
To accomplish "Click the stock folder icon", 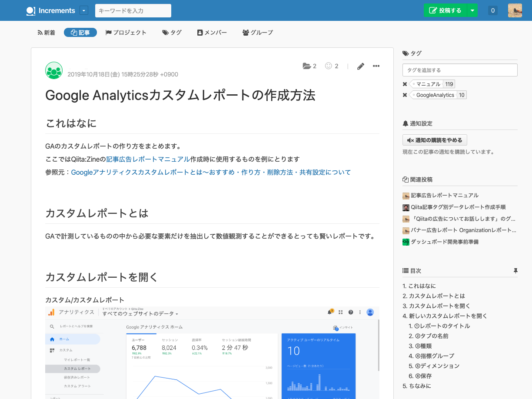I will tap(307, 66).
